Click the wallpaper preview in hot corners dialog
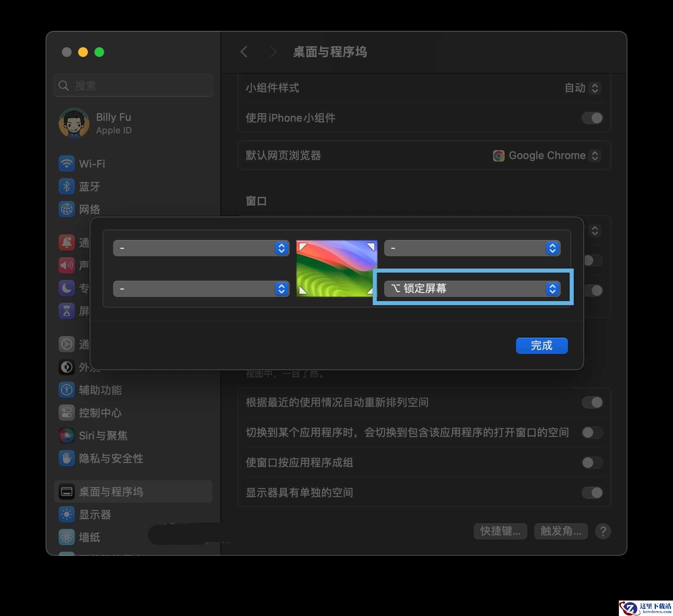673x616 pixels. (336, 268)
